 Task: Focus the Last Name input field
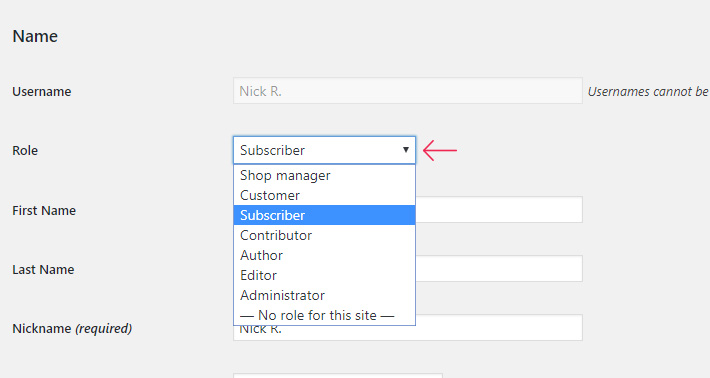(x=499, y=268)
